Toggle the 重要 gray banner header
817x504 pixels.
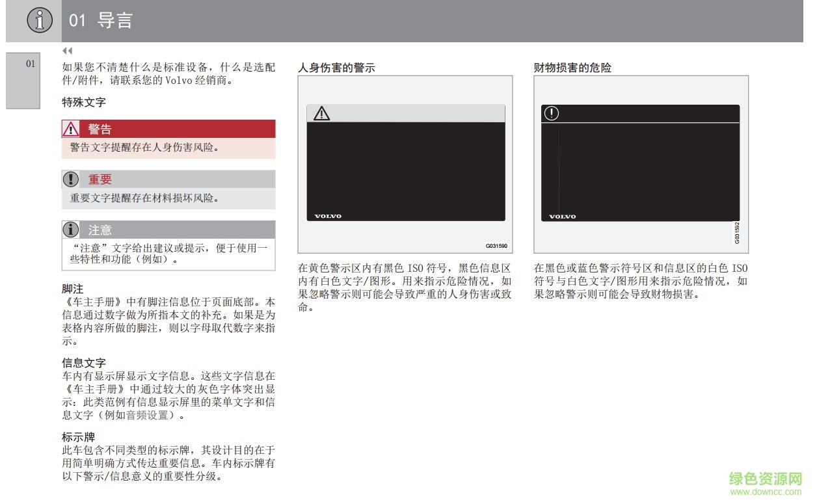click(168, 179)
